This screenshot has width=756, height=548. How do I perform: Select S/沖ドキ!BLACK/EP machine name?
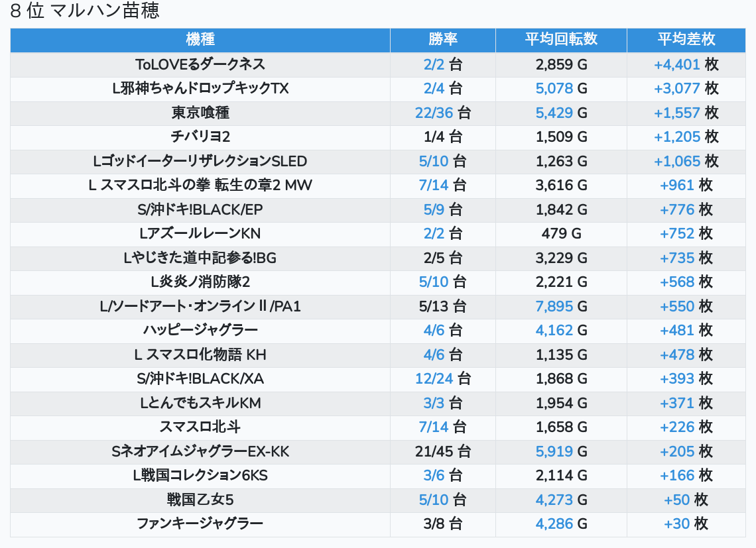point(200,209)
